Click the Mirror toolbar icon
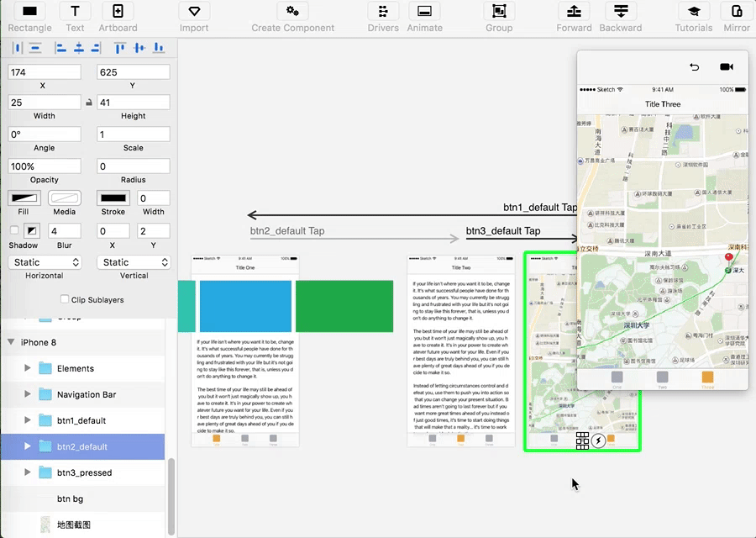Image resolution: width=756 pixels, height=538 pixels. click(x=736, y=12)
